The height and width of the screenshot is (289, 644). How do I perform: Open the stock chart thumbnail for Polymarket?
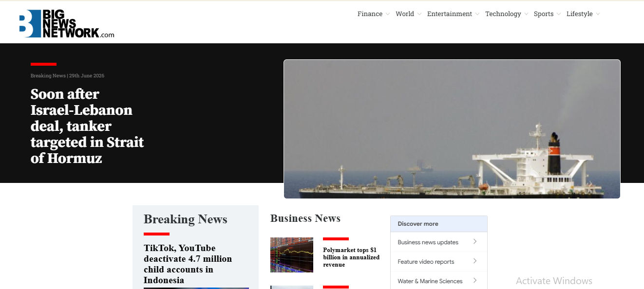click(x=292, y=255)
